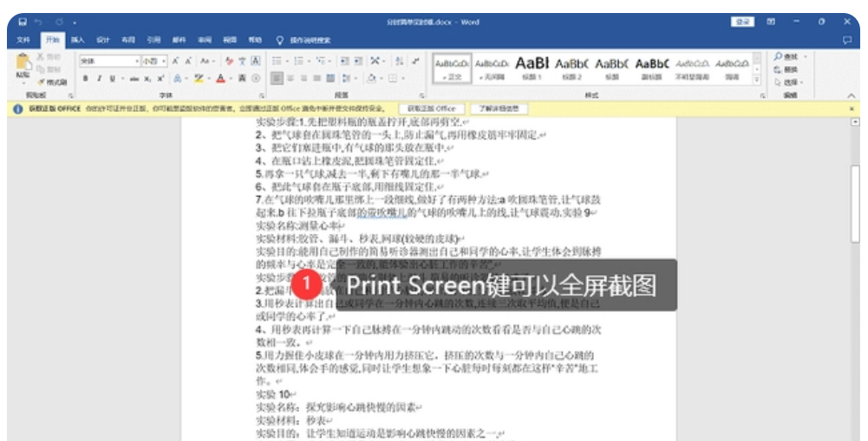Viewport: 868px width, 441px height.
Task: Click the clear formatting eraser icon
Action: click(229, 62)
